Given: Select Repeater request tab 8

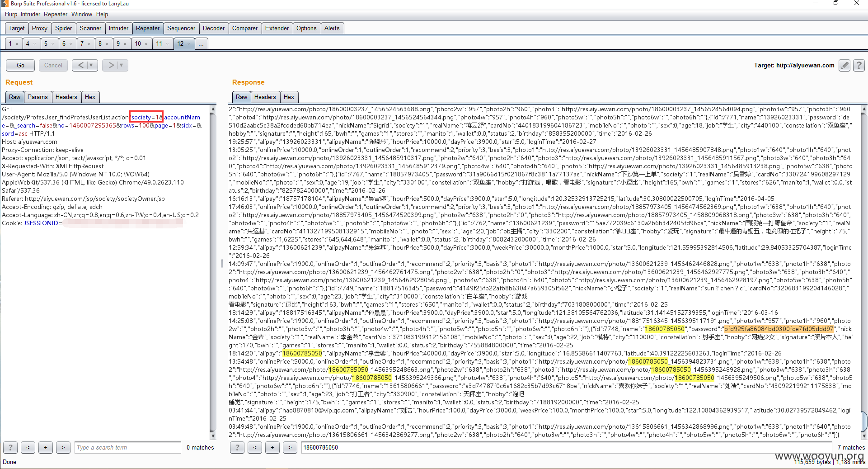Looking at the screenshot, I should point(100,44).
